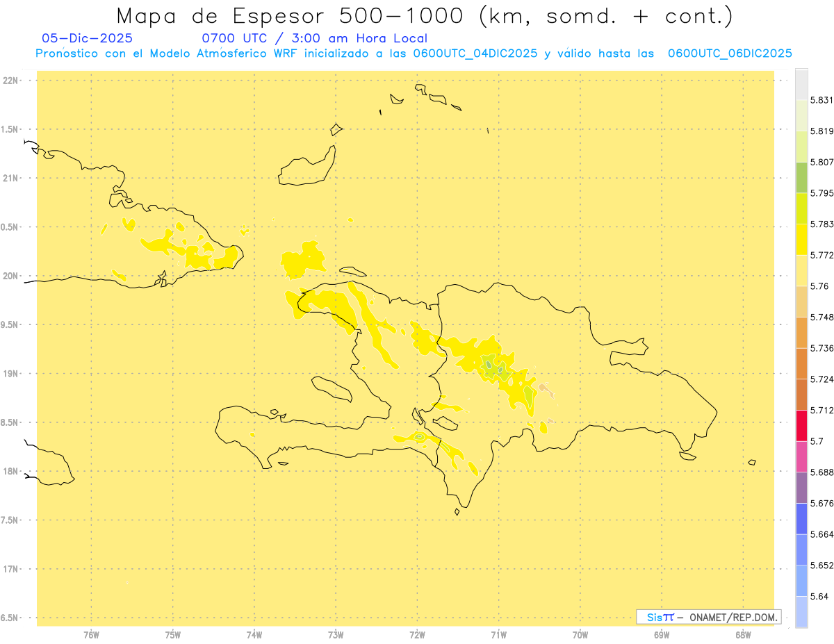Click the legend value "5.676"
The height and width of the screenshot is (644, 834).
click(x=822, y=503)
